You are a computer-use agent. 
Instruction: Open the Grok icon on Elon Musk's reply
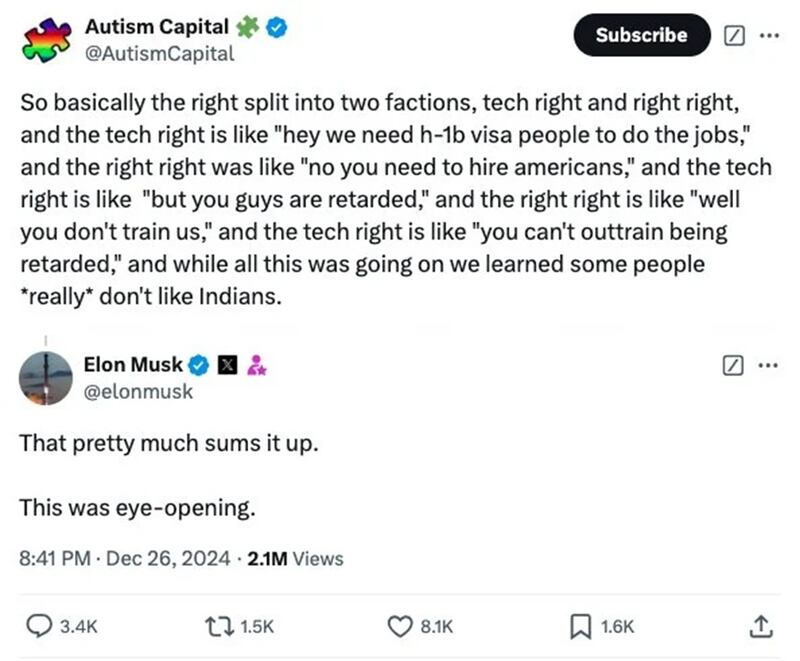733,367
